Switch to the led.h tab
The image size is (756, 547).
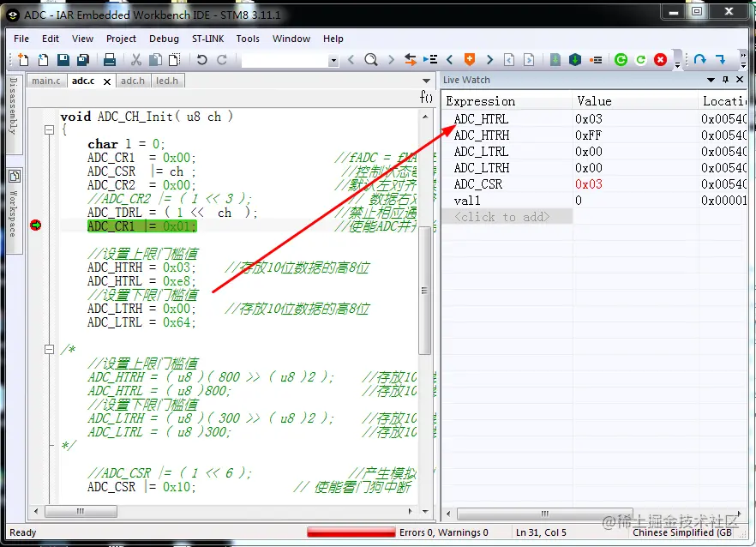pyautogui.click(x=167, y=81)
